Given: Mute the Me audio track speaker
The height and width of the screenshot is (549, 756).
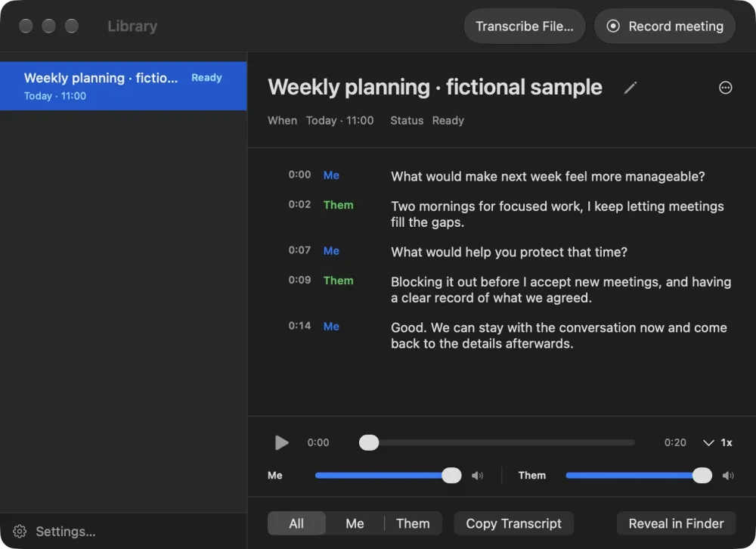Looking at the screenshot, I should [477, 476].
